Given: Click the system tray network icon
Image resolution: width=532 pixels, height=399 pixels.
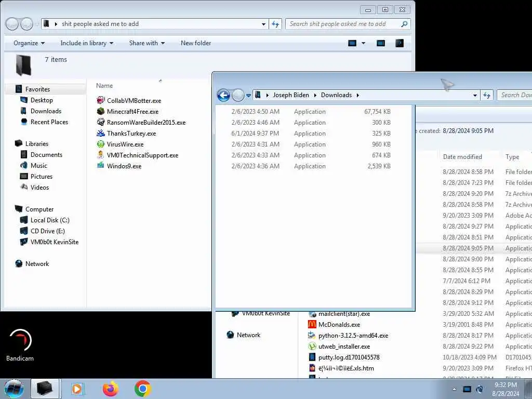Looking at the screenshot, I should tap(467, 389).
